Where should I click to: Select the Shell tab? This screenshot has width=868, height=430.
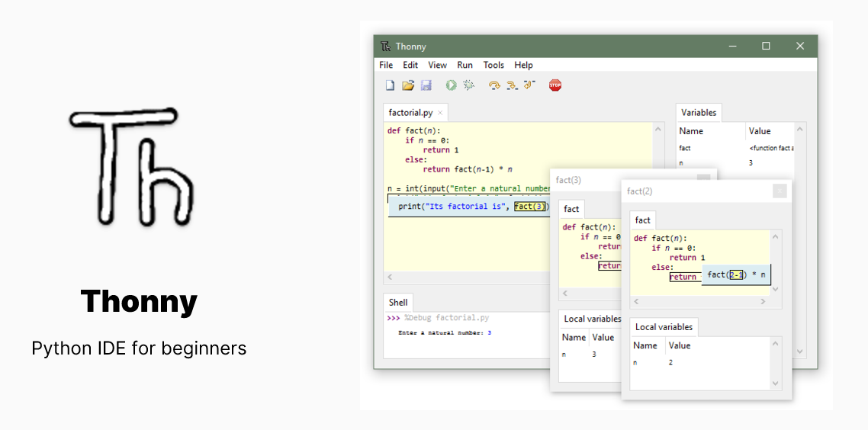(398, 302)
